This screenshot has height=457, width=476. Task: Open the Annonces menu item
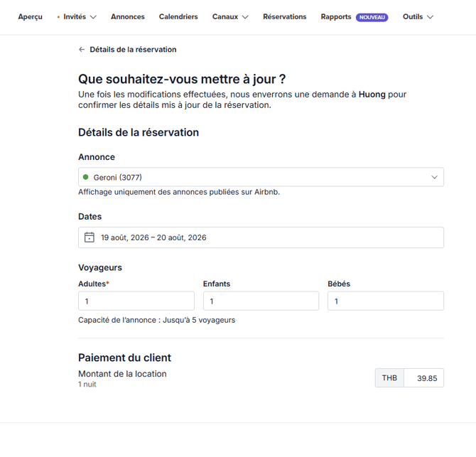[128, 17]
